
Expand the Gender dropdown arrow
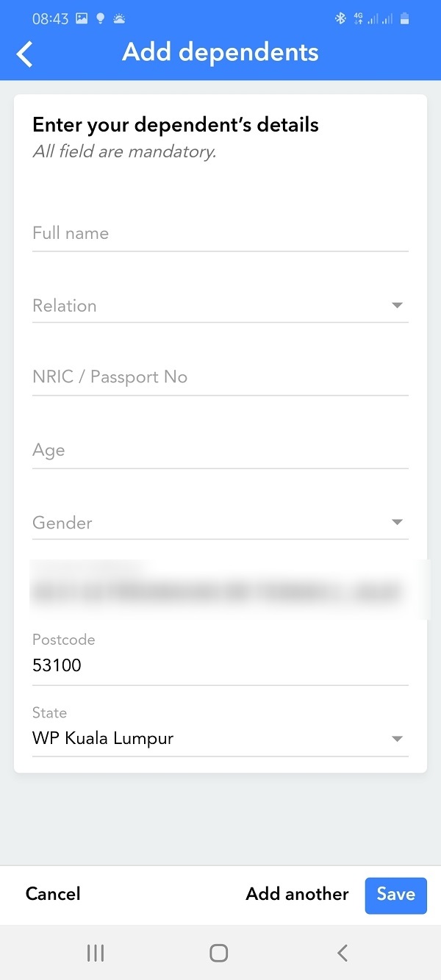coord(397,523)
